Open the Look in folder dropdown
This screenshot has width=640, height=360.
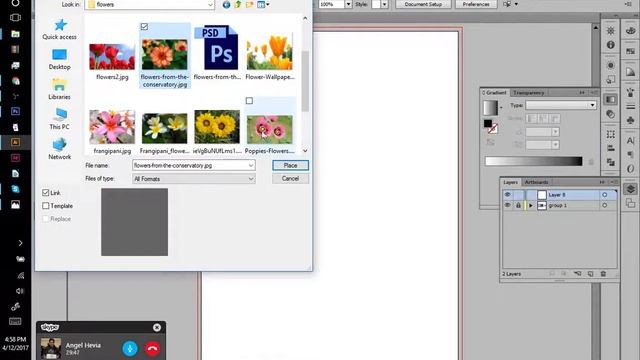(x=210, y=5)
